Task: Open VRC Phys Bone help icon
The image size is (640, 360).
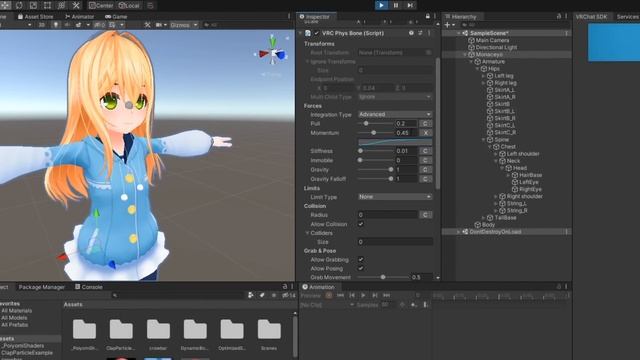Action: pyautogui.click(x=411, y=33)
